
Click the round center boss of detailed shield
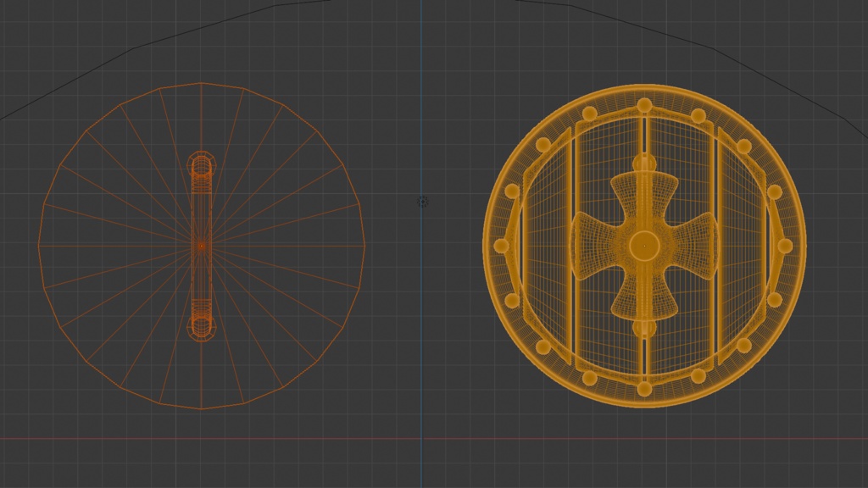(644, 246)
